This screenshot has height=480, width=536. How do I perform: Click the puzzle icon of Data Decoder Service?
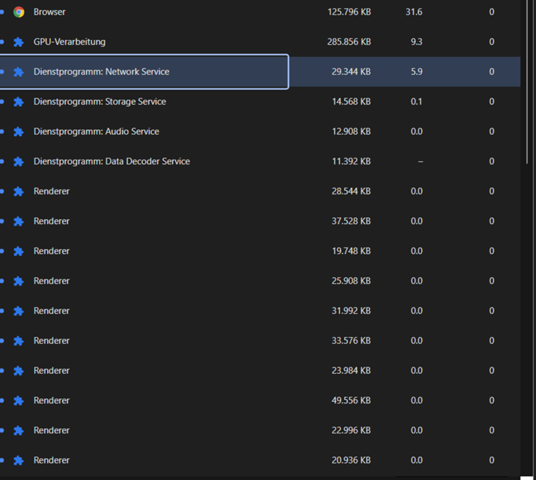tap(18, 162)
